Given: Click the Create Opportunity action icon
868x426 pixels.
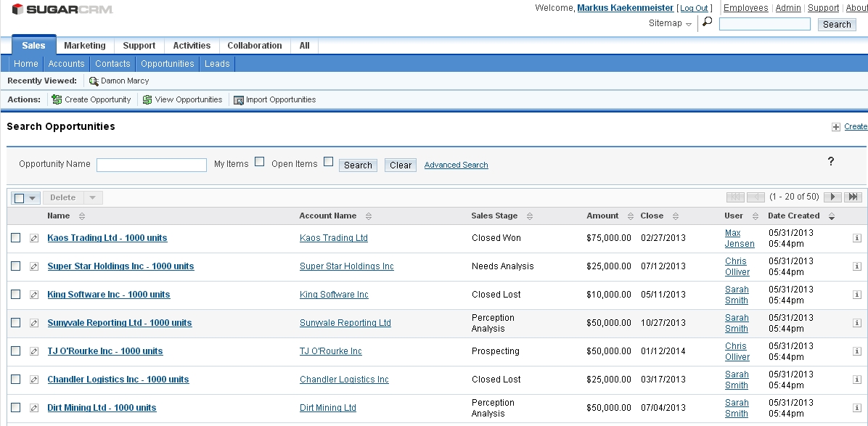Looking at the screenshot, I should (57, 99).
